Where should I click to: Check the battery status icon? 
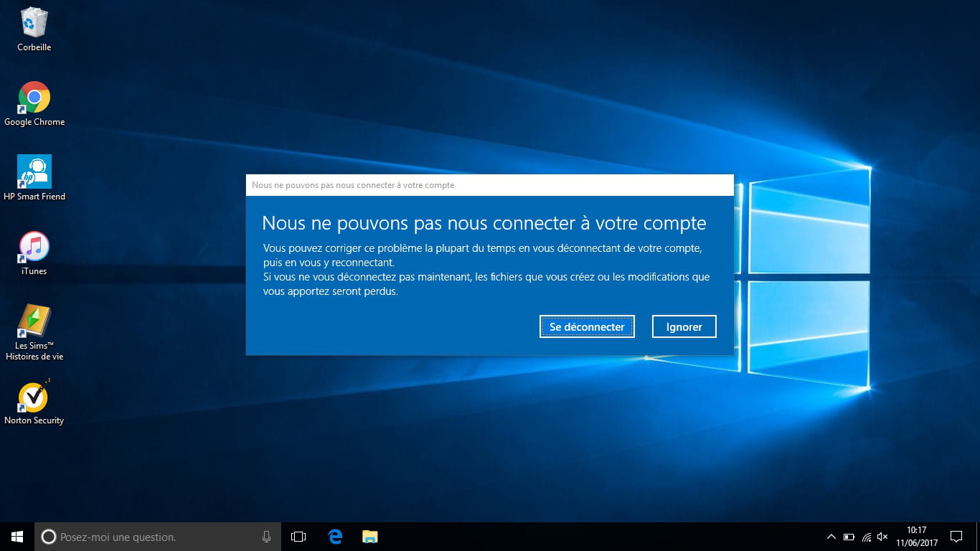click(849, 537)
